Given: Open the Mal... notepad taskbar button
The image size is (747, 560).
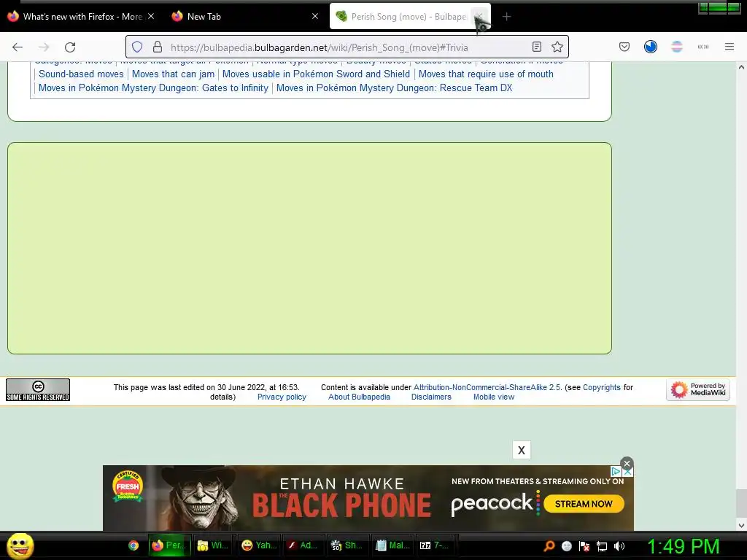Looking at the screenshot, I should click(392, 545).
